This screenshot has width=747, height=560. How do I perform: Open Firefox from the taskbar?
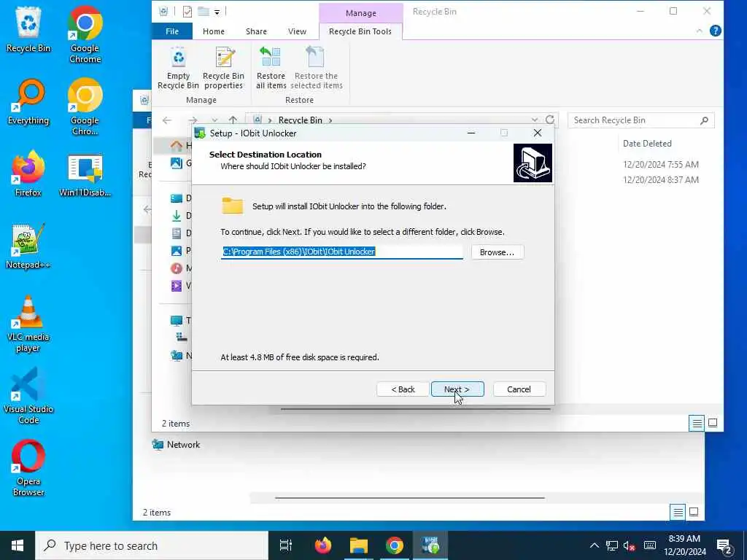(x=323, y=545)
